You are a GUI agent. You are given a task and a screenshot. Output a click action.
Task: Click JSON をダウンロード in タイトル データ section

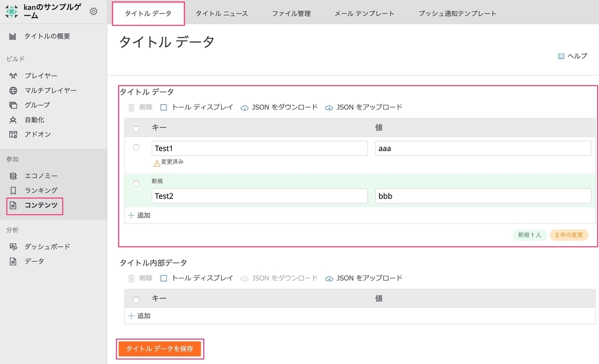(279, 107)
